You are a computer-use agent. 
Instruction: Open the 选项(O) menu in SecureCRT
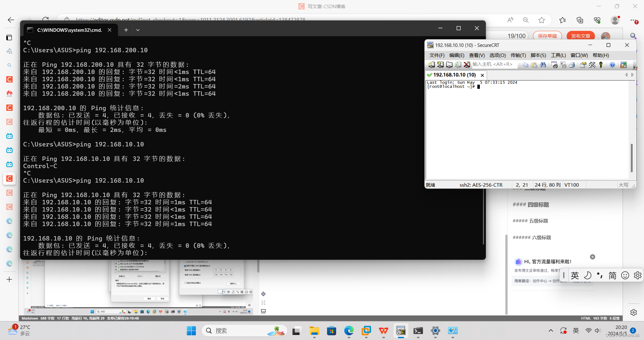tap(497, 55)
